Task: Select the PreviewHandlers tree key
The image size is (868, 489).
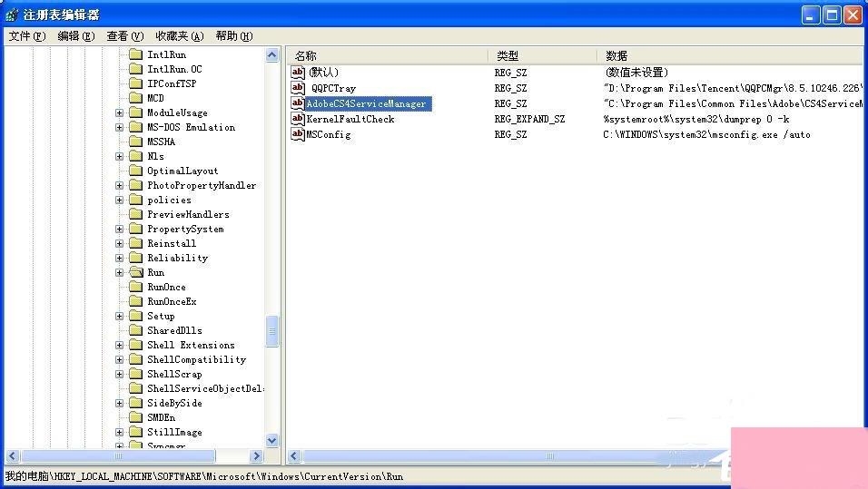Action: (188, 214)
